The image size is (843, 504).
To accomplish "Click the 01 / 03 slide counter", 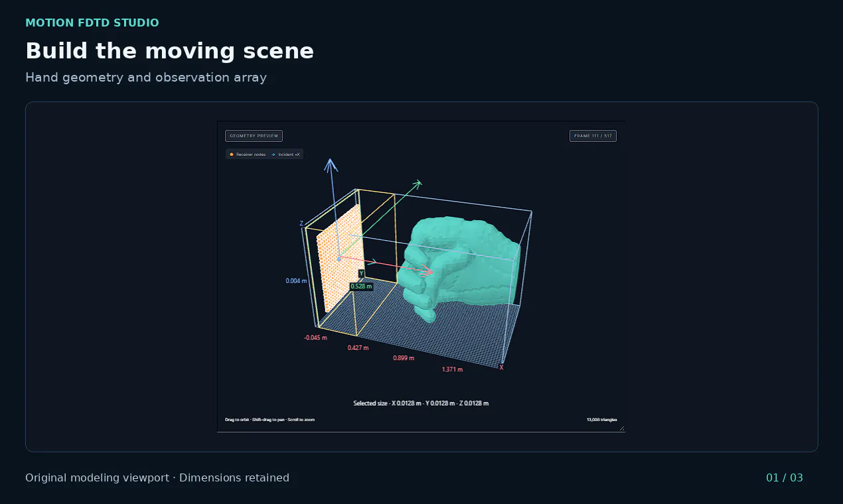I will (x=785, y=478).
